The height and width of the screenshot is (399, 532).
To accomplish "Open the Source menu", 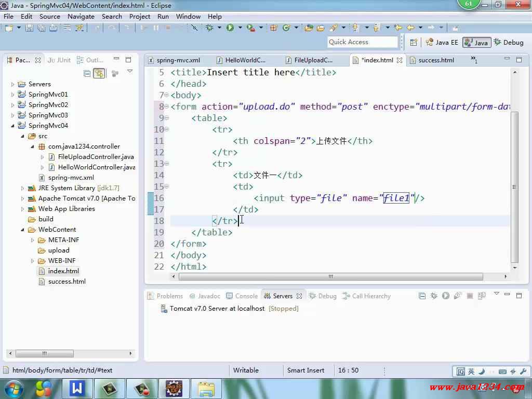I will tap(49, 16).
